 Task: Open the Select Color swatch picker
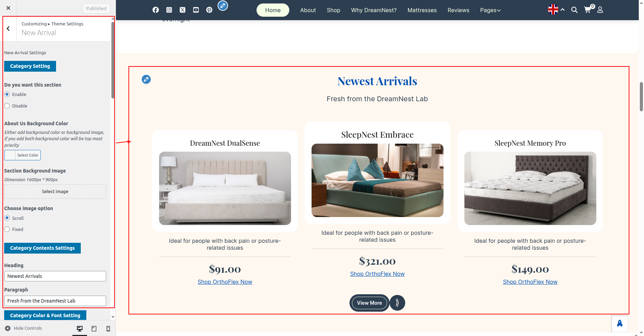click(22, 155)
